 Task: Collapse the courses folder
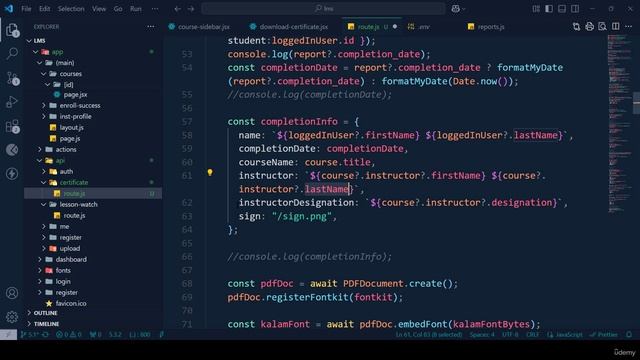pos(44,74)
